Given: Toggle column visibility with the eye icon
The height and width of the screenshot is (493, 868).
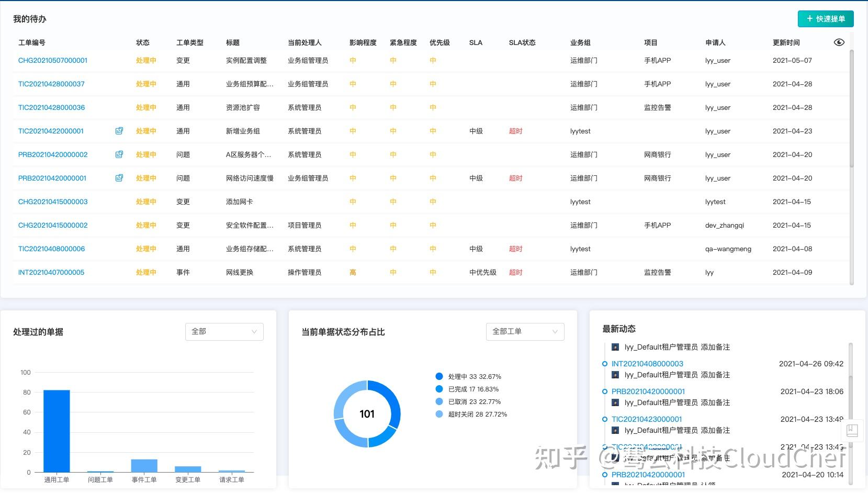Looking at the screenshot, I should pyautogui.click(x=839, y=42).
